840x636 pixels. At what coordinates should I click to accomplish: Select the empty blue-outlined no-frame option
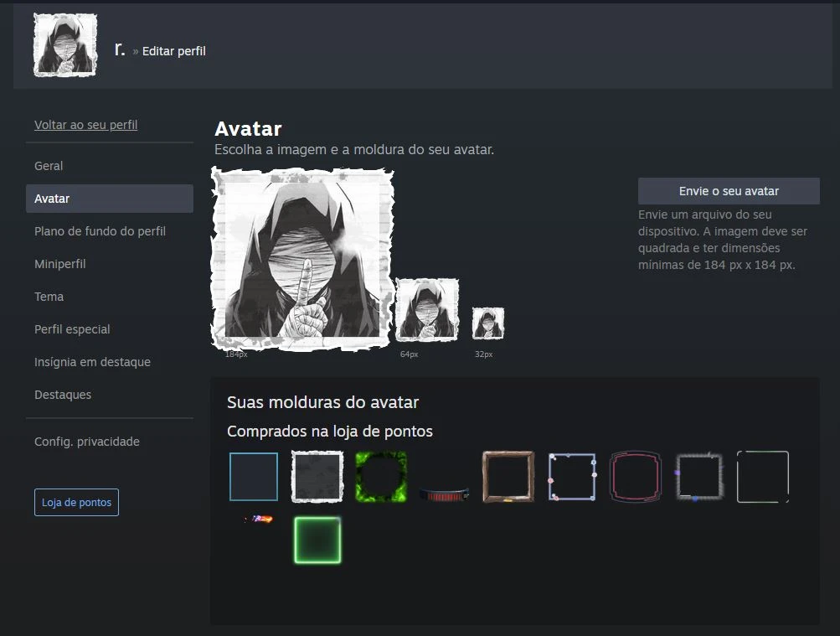[254, 476]
